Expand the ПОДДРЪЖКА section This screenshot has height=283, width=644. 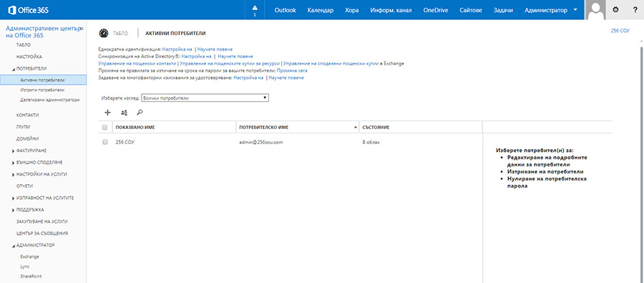click(14, 210)
